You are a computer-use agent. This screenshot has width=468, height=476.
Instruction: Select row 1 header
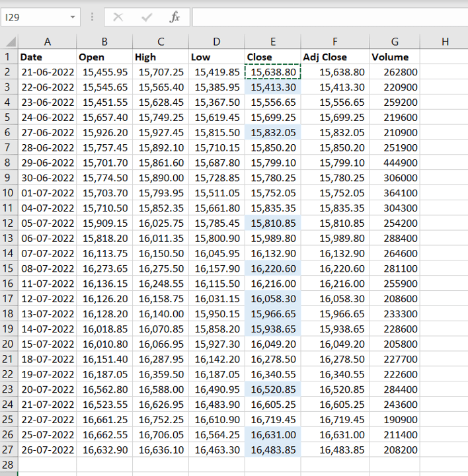click(x=9, y=57)
